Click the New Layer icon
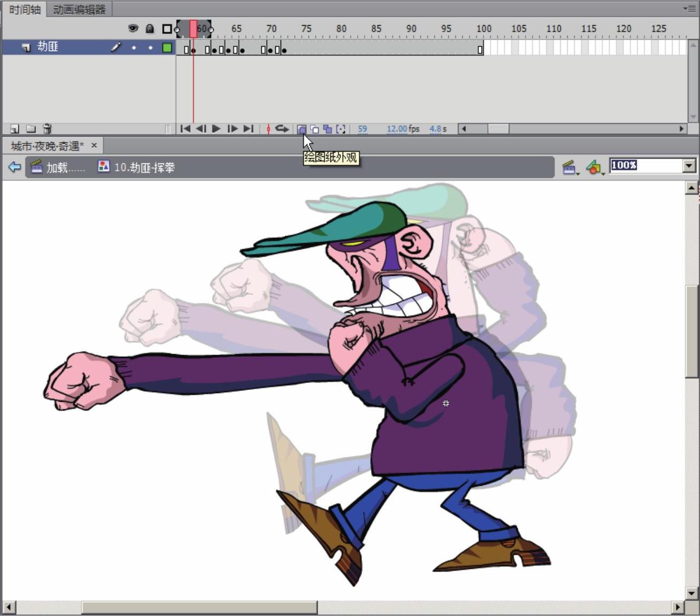700x616 pixels. [14, 129]
